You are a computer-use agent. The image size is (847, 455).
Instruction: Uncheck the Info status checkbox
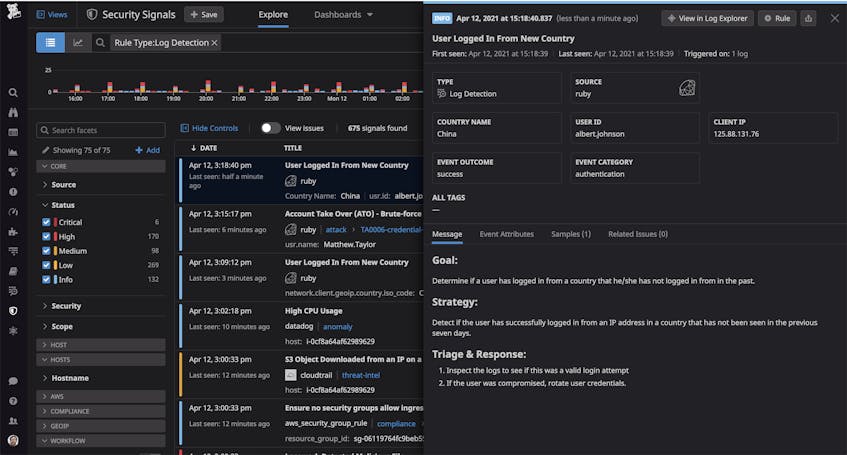[46, 279]
